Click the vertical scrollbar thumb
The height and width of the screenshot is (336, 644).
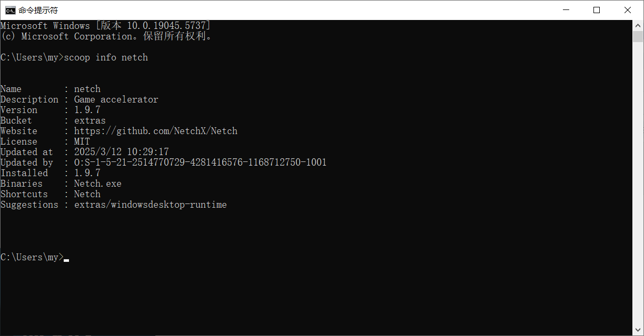[638, 36]
